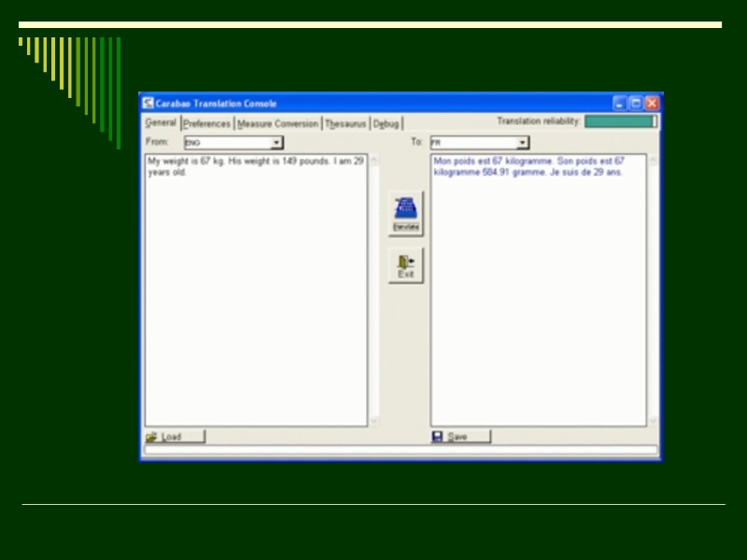Screen dimensions: 747x560
Task: Maximize the Carabao Translation Console window
Action: pos(636,104)
